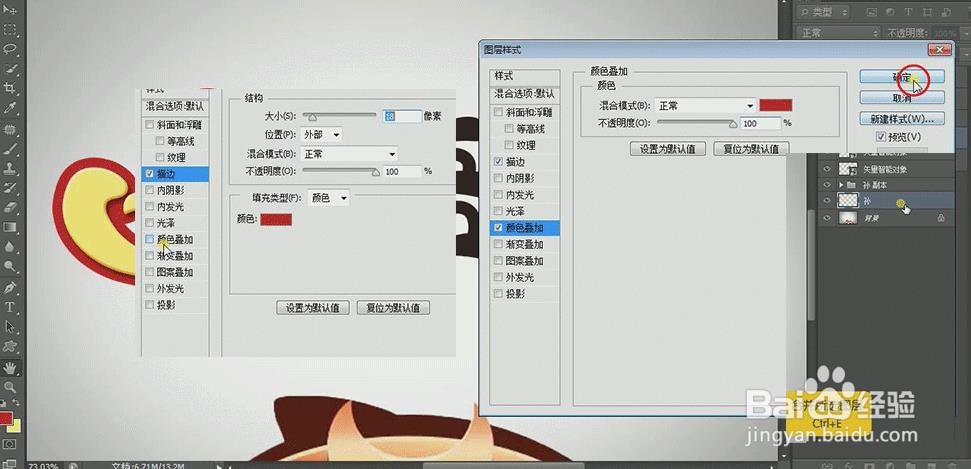Enable 渐变叠加 checkbox in Layer Style dialog
The height and width of the screenshot is (469, 971).
[499, 245]
